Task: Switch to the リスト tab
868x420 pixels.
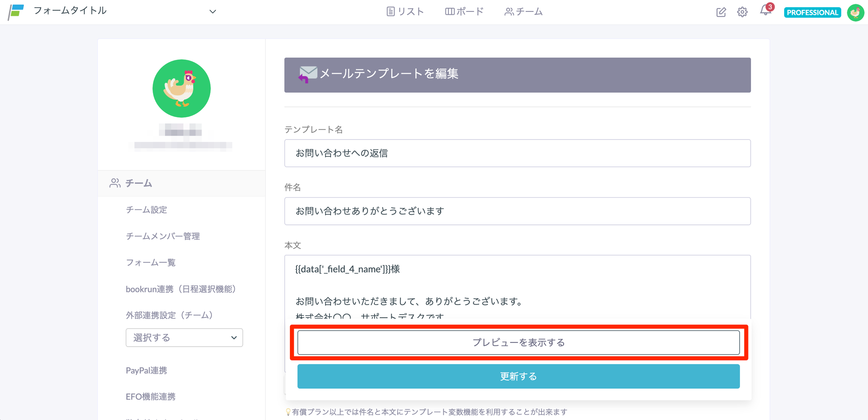Action: tap(405, 11)
